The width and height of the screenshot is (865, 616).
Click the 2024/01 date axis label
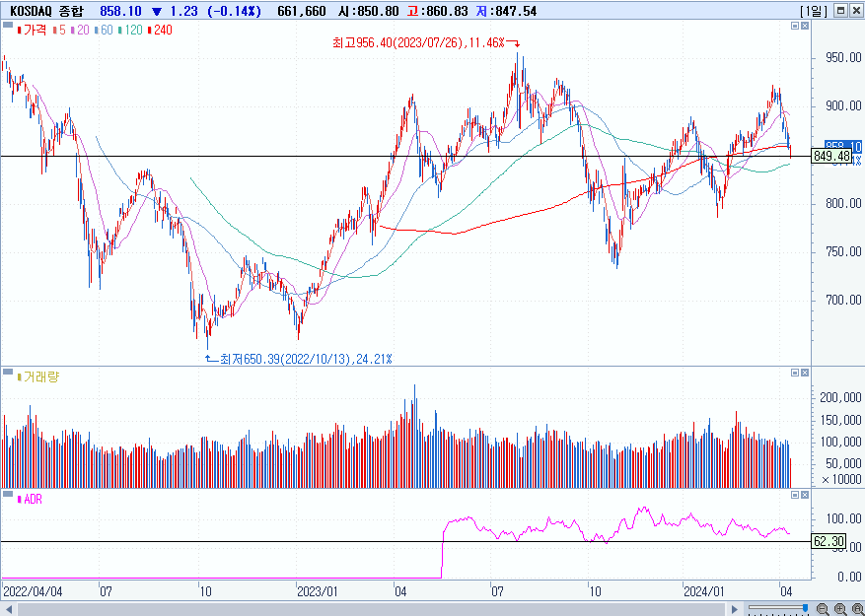[703, 592]
